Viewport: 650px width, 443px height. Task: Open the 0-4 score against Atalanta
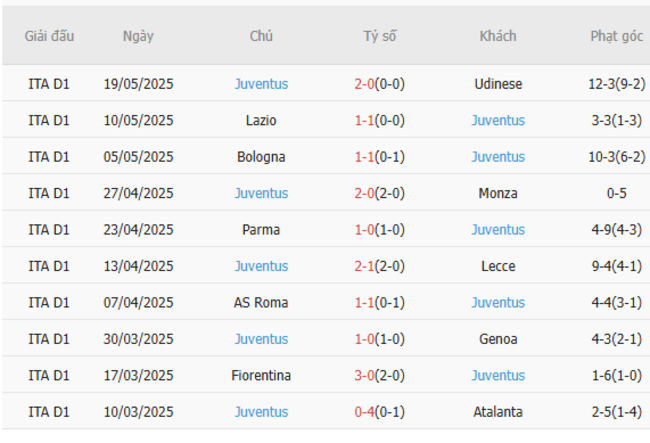point(365,412)
